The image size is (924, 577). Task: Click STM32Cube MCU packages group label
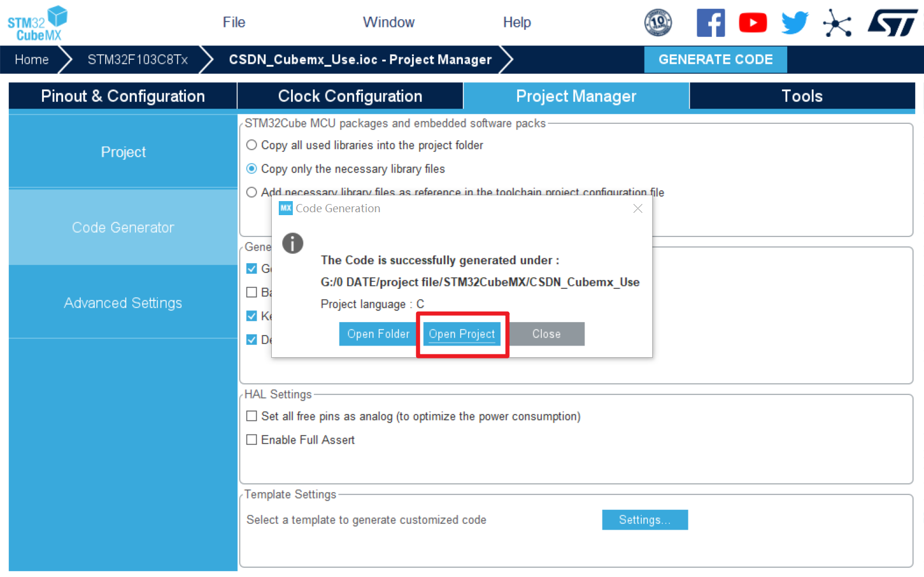[x=395, y=123]
